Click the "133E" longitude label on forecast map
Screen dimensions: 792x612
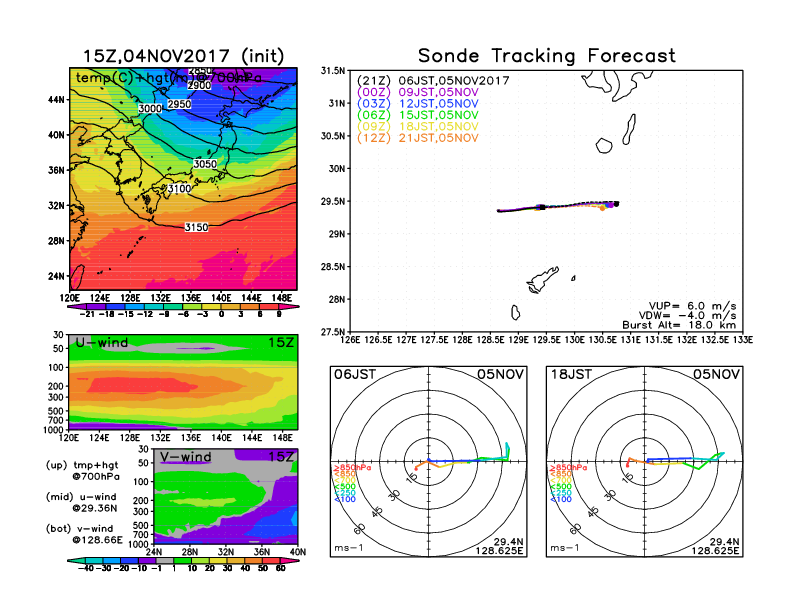(743, 340)
